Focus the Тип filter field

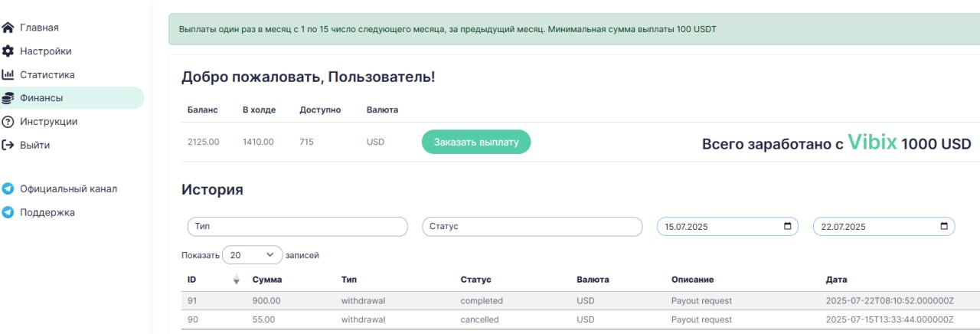click(297, 227)
